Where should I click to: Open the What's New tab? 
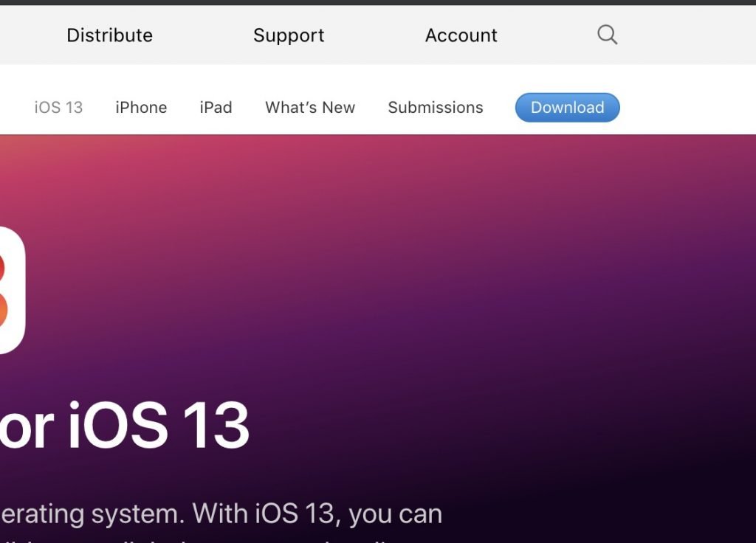point(310,107)
